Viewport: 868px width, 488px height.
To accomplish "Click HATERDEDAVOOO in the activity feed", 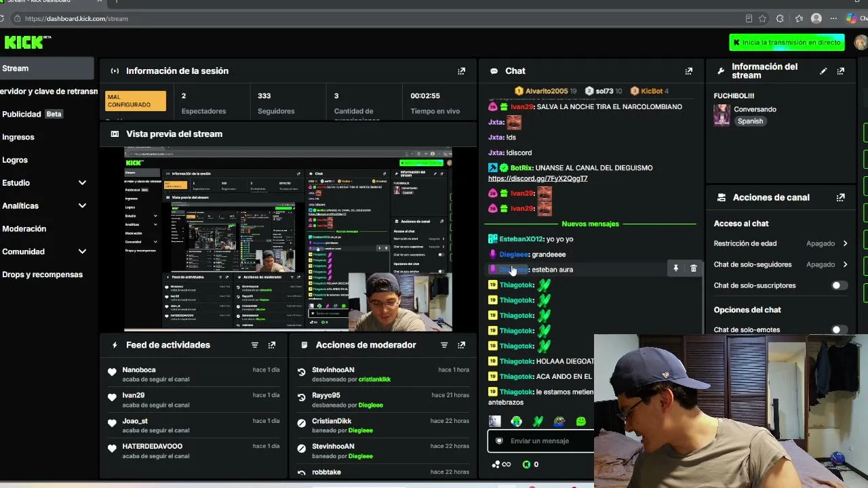I will click(x=153, y=447).
